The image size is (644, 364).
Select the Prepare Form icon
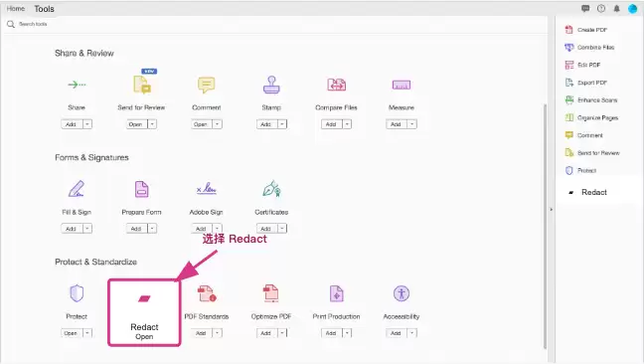pyautogui.click(x=142, y=189)
